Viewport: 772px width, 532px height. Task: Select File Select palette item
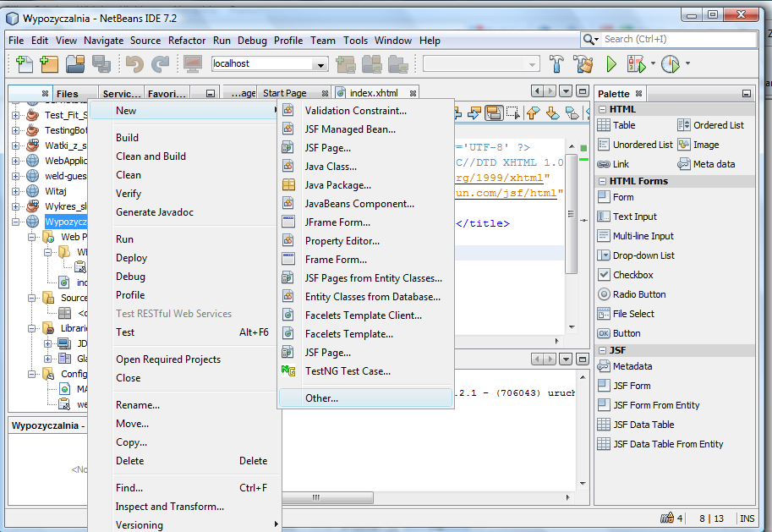[627, 314]
